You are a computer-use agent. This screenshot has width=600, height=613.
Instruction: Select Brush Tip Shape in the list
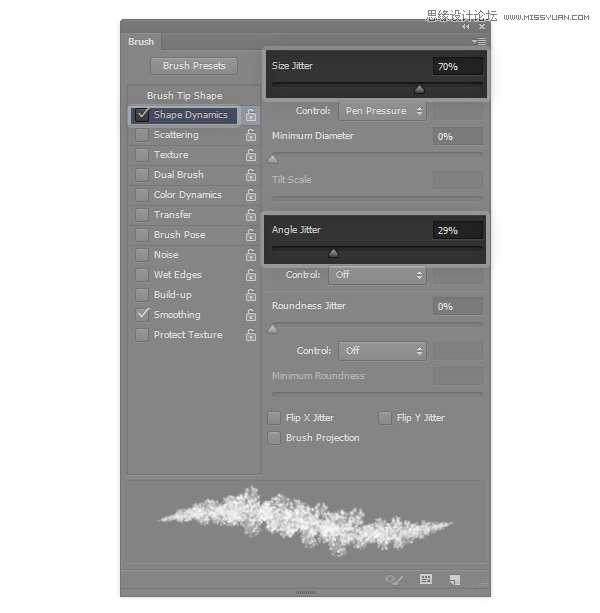(185, 96)
